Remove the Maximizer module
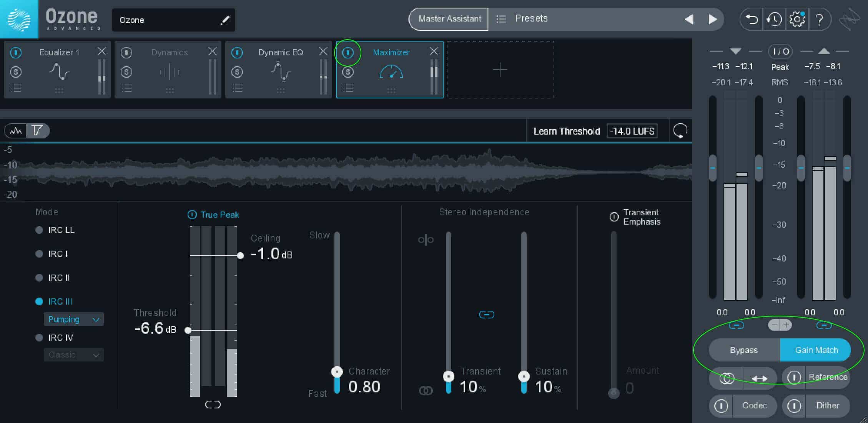 point(434,52)
